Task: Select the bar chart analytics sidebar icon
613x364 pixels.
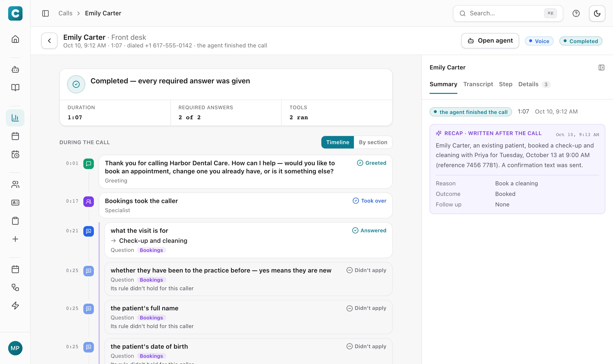Action: click(15, 118)
